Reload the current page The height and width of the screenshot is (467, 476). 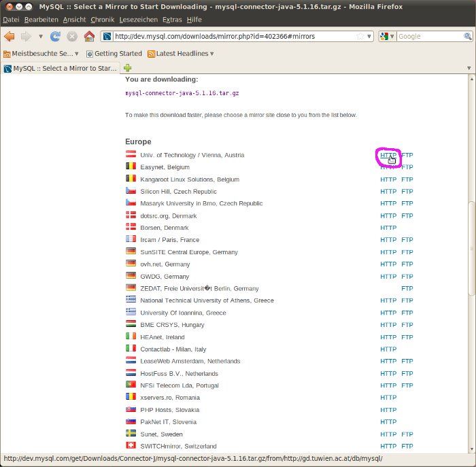[55, 36]
